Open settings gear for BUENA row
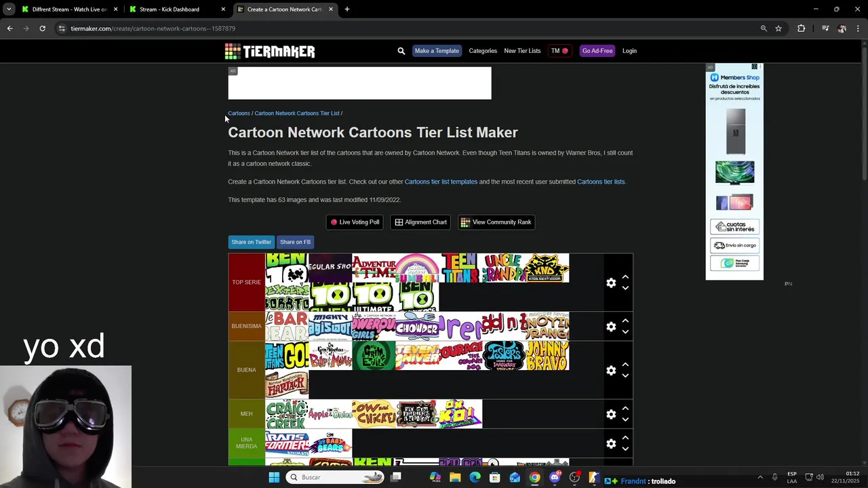This screenshot has width=868, height=488. point(611,370)
